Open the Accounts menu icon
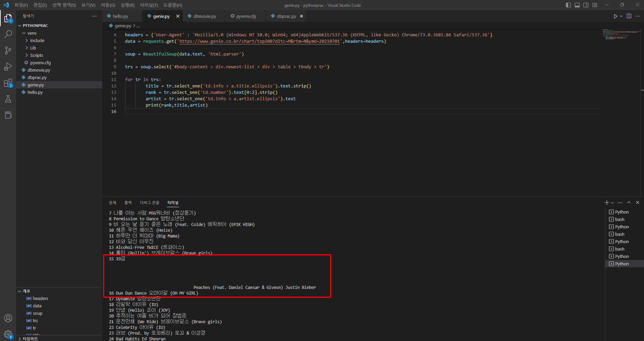The width and height of the screenshot is (644, 341). point(8,318)
